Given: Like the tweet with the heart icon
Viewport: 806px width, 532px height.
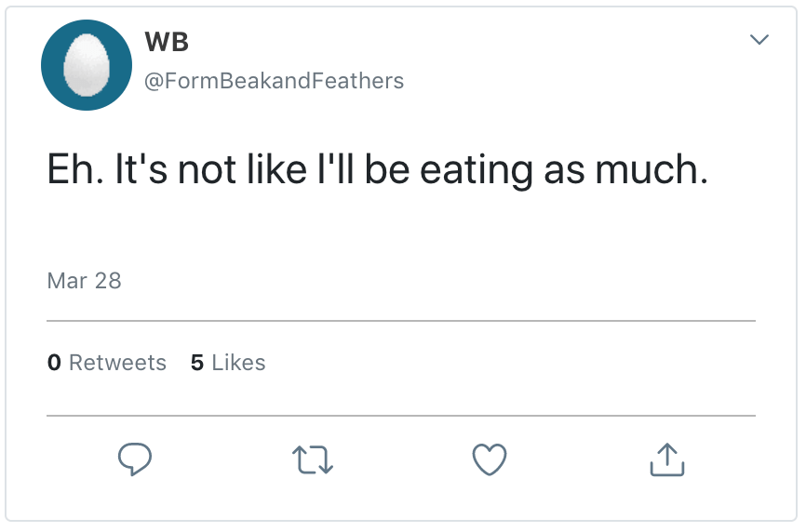Looking at the screenshot, I should pos(490,459).
